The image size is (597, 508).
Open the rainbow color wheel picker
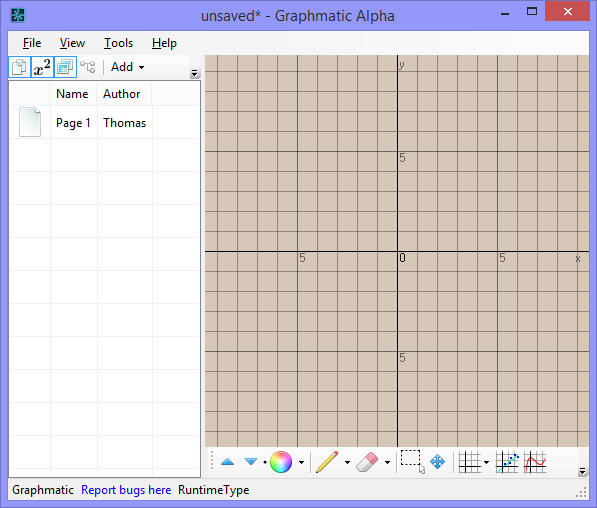point(281,462)
